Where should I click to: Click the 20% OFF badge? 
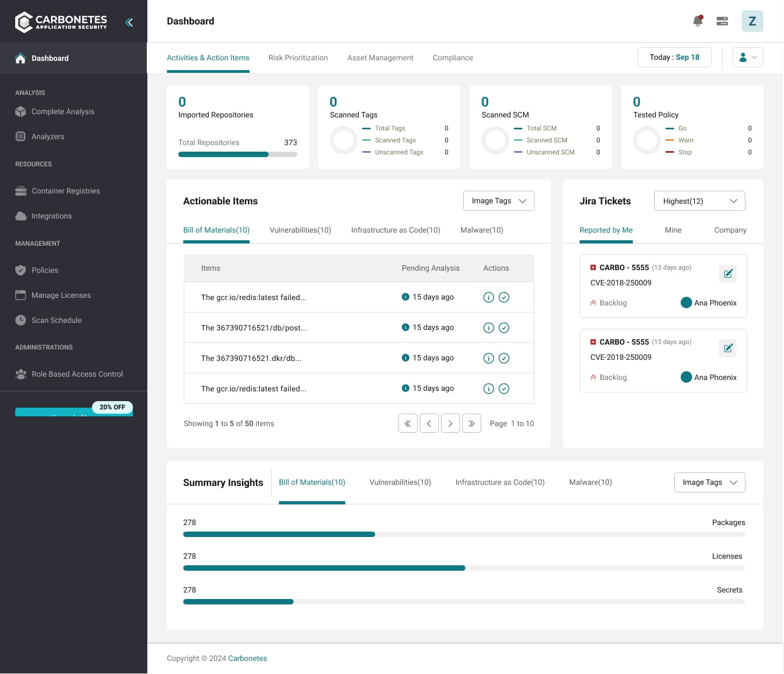click(112, 407)
